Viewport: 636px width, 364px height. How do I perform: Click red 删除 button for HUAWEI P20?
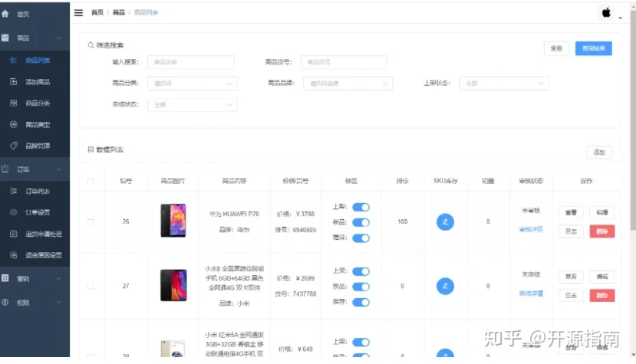coord(602,231)
